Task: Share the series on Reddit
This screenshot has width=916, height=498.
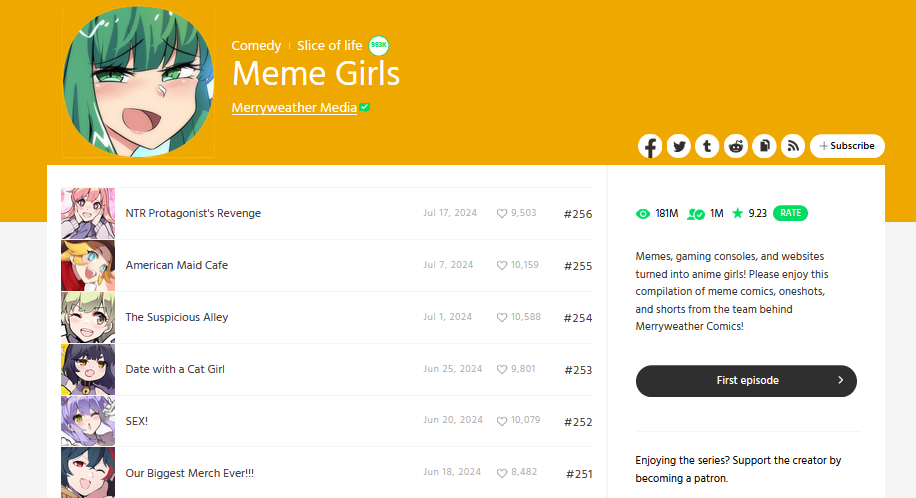Action: point(736,146)
